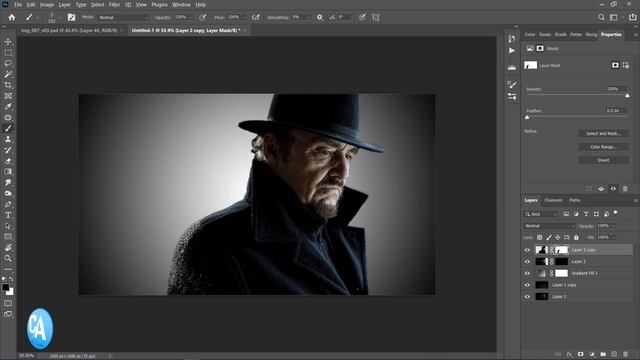Image resolution: width=640 pixels, height=360 pixels.
Task: Switch to the Color panel tab
Action: coord(530,35)
